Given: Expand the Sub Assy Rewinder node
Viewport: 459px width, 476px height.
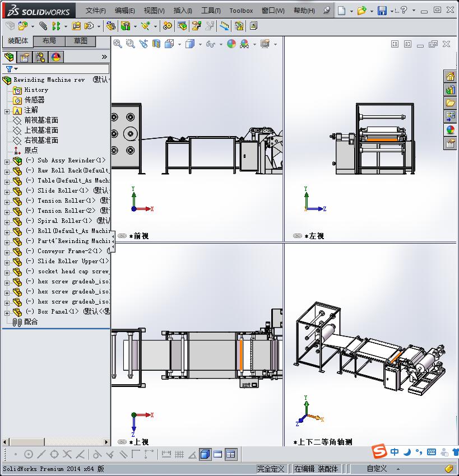Looking at the screenshot, I should (x=7, y=162).
